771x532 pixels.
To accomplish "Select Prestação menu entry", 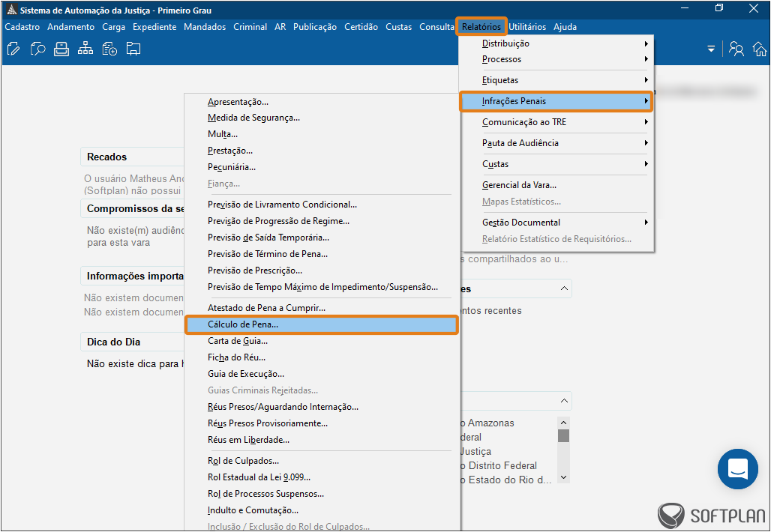I will tap(322, 151).
